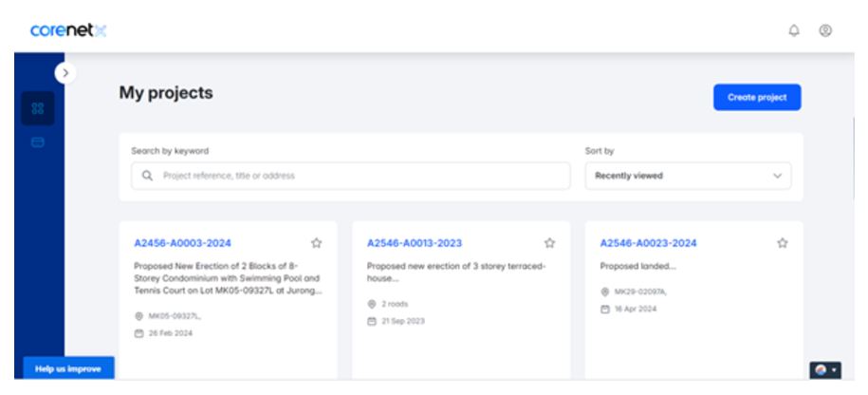
Task: Open the Sort by Recently viewed dropdown
Action: [x=688, y=176]
